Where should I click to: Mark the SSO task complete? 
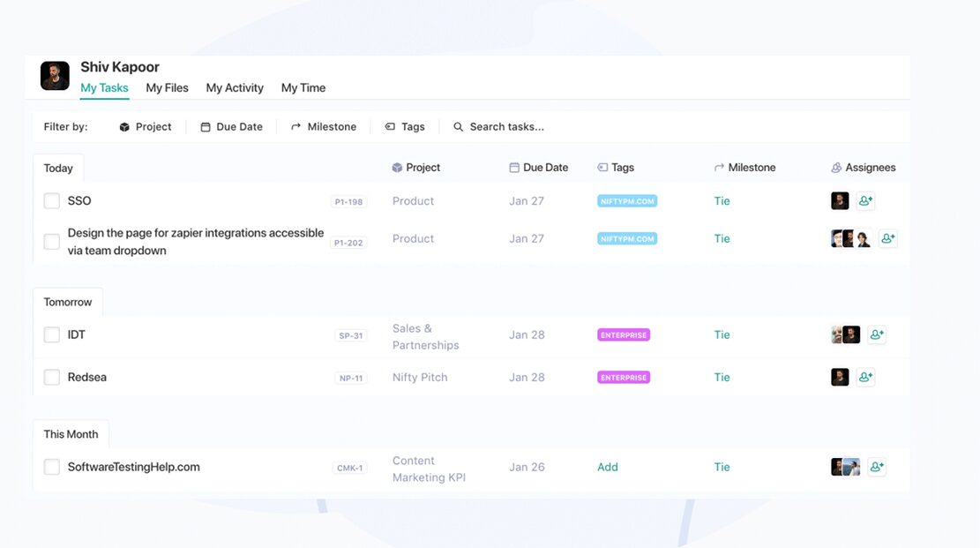(x=52, y=201)
